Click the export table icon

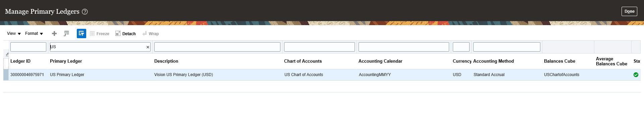[66, 33]
